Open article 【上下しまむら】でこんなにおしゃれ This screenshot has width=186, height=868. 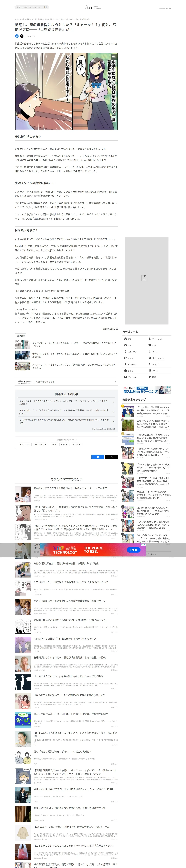click(x=66, y=852)
